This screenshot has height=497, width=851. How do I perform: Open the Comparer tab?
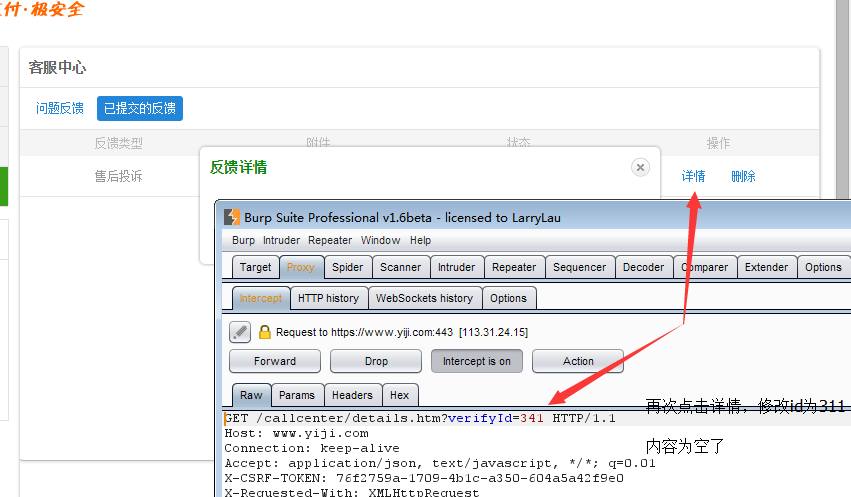point(704,267)
